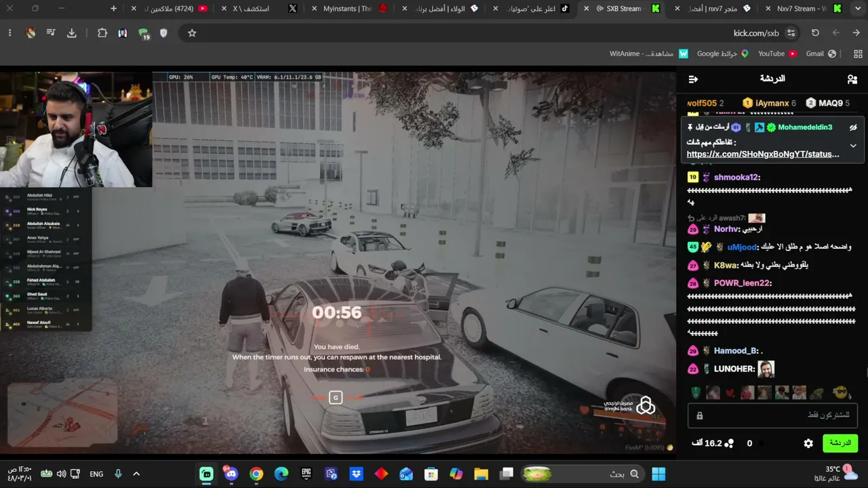Click the emote image in LUNOHER's message

coord(766,369)
